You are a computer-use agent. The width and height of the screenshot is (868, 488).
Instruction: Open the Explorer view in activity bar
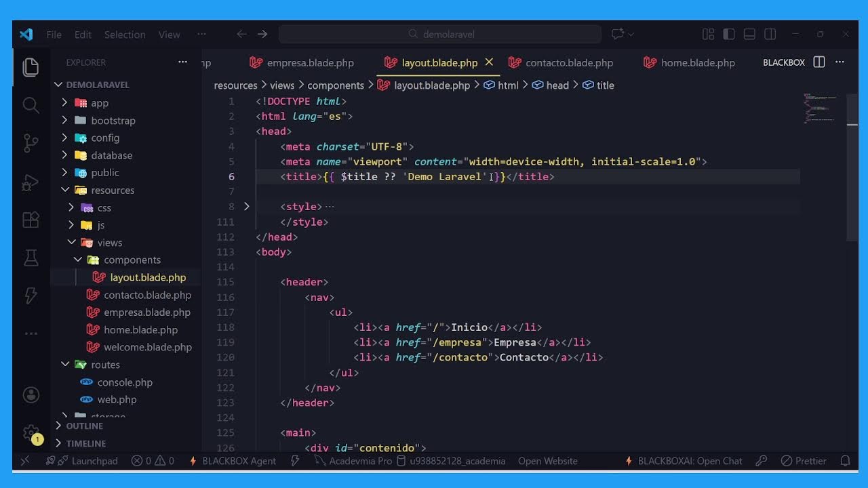(31, 67)
